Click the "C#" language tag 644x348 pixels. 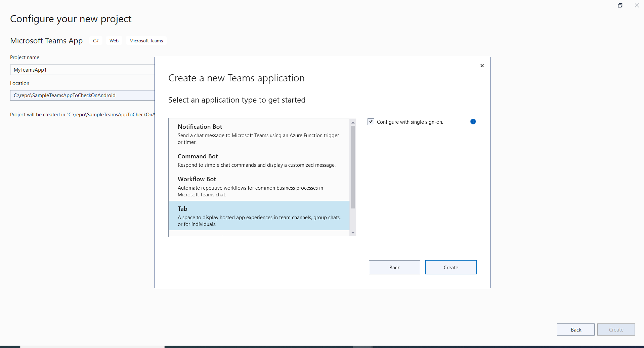click(x=95, y=40)
